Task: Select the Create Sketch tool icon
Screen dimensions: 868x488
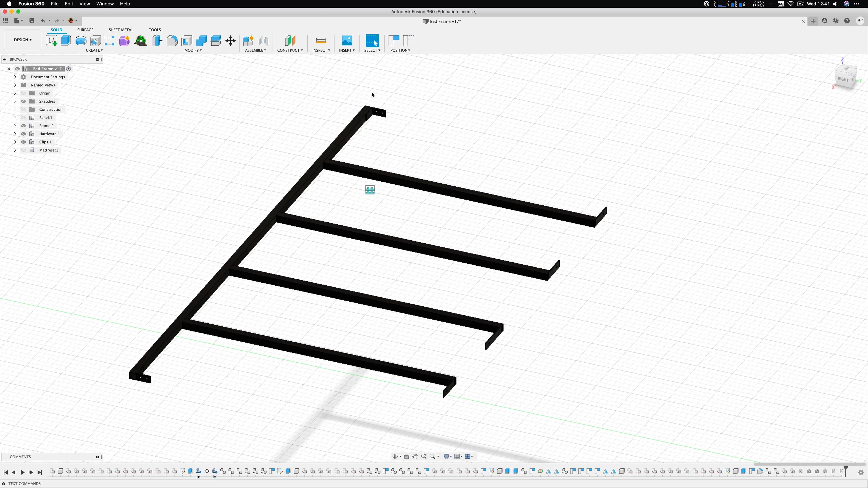Action: (52, 41)
